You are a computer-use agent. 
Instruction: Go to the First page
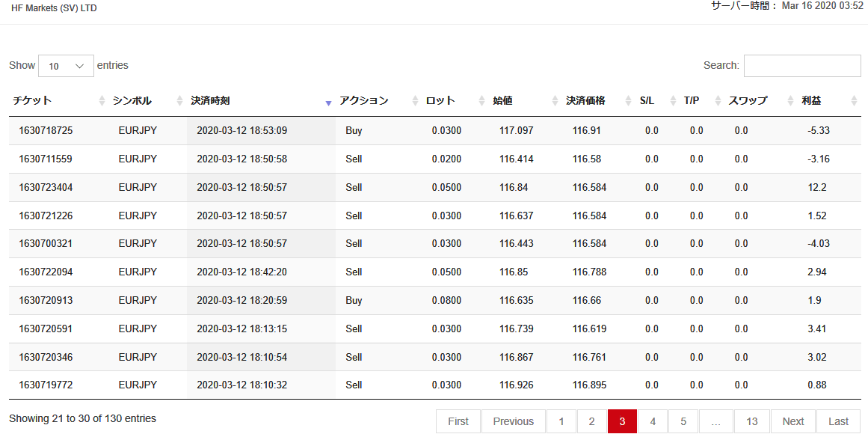[x=458, y=421]
